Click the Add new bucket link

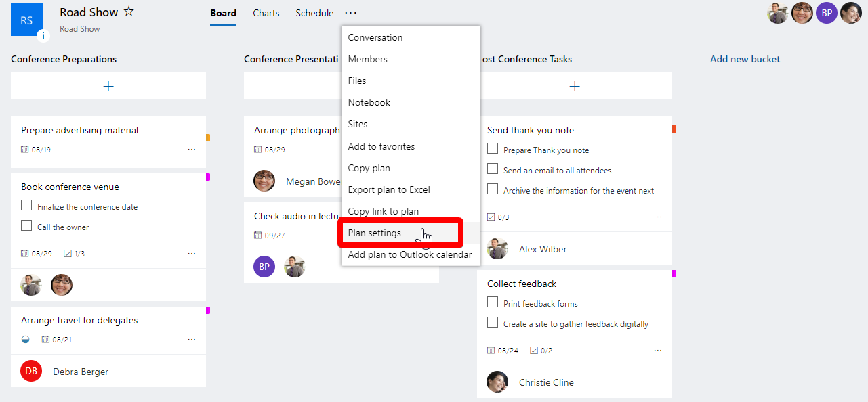(745, 59)
